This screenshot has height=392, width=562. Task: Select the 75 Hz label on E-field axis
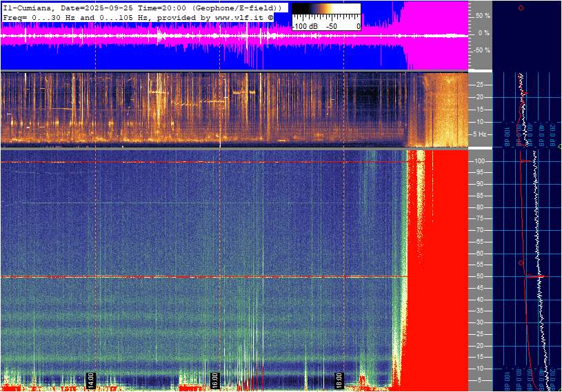pyautogui.click(x=479, y=218)
